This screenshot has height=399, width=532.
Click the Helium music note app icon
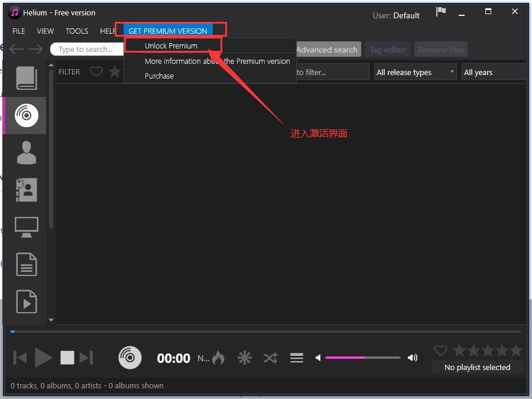pos(14,12)
